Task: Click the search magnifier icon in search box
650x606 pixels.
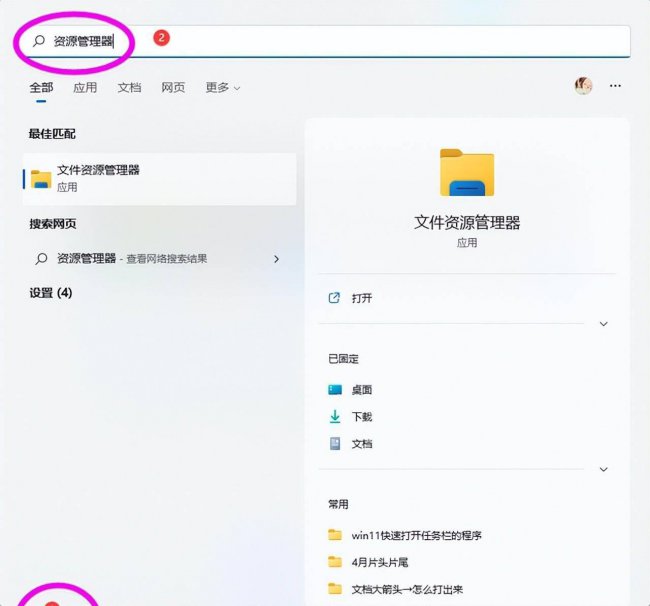Action: (39, 41)
